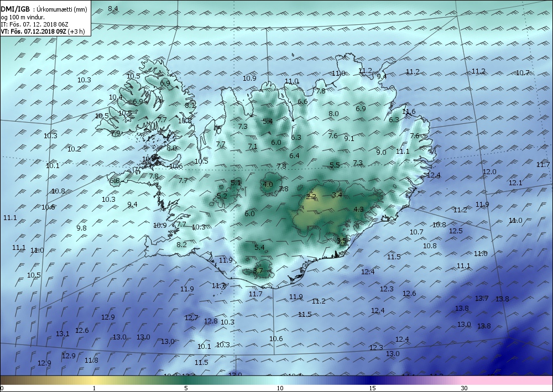
Task: Click the 5 tick label on the color scale
Action: point(186,389)
